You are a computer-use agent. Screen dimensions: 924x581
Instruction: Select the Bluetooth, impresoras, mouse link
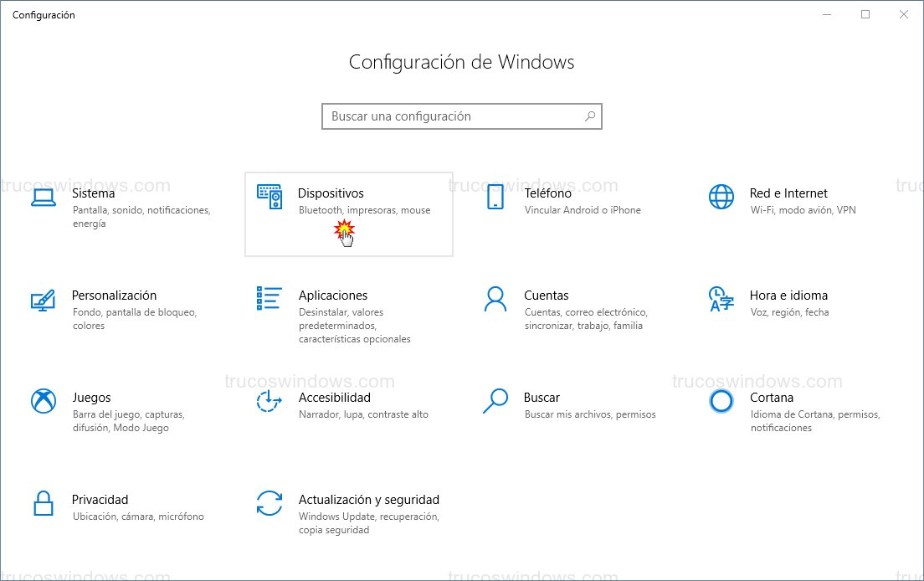point(363,210)
